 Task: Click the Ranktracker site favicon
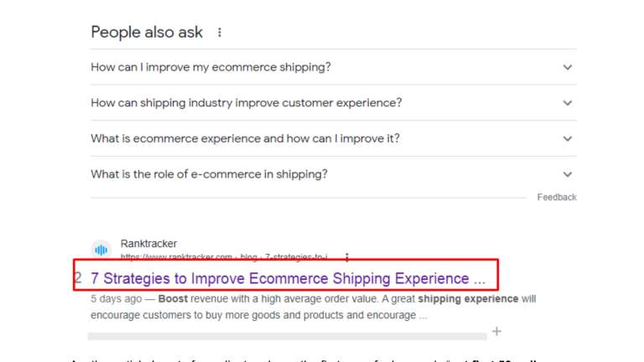tap(101, 250)
